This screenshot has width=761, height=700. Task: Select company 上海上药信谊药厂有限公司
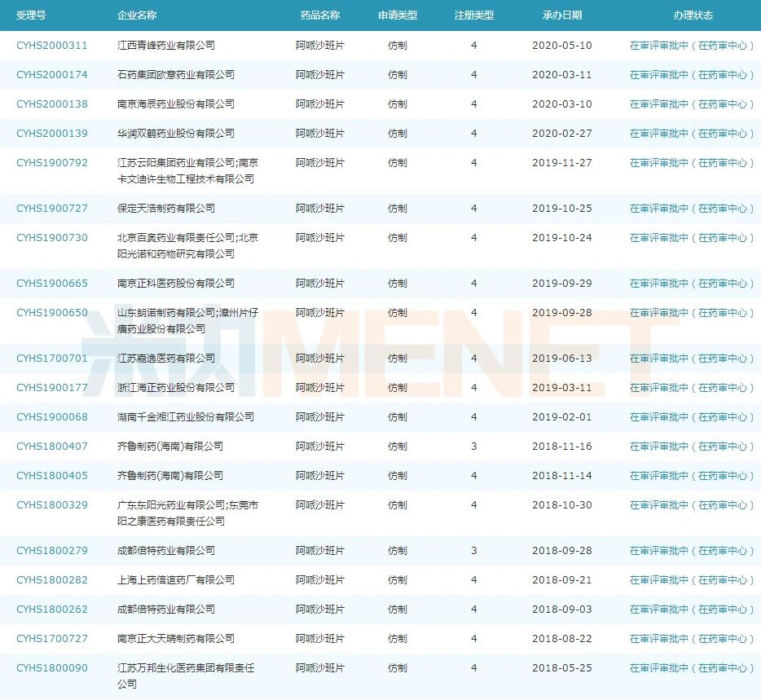click(x=176, y=579)
